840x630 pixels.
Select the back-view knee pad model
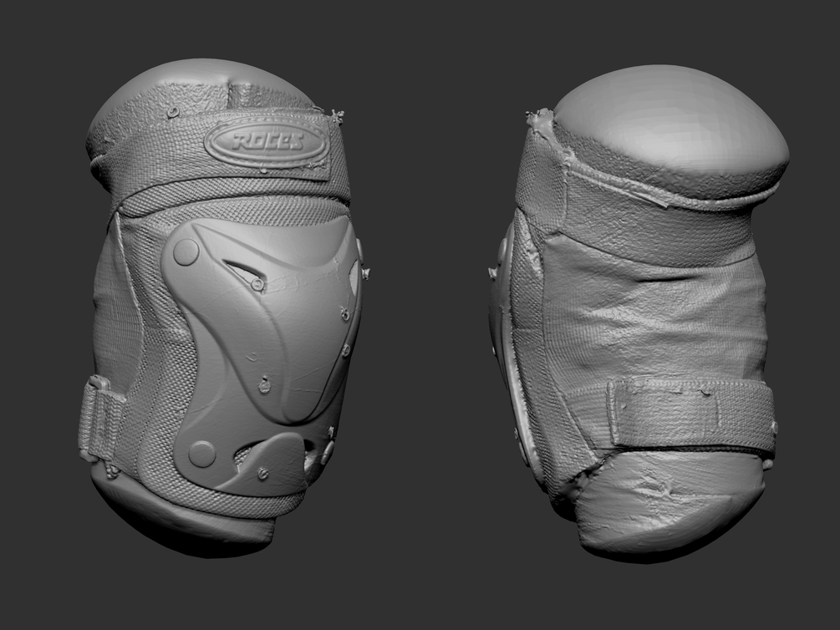639,313
